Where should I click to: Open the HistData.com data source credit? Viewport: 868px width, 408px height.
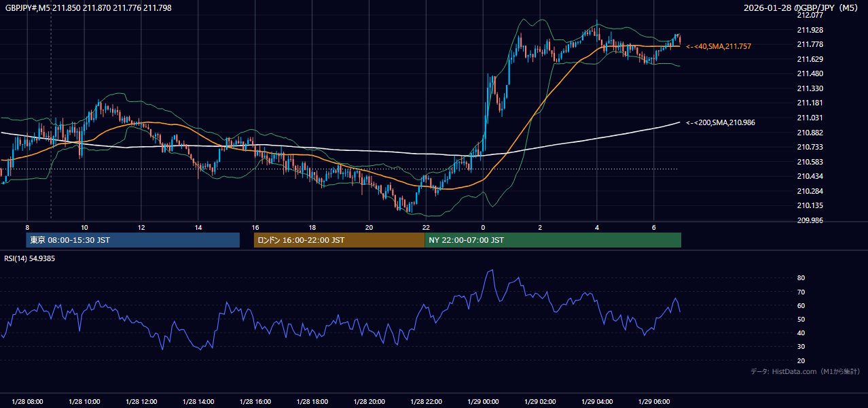[805, 371]
